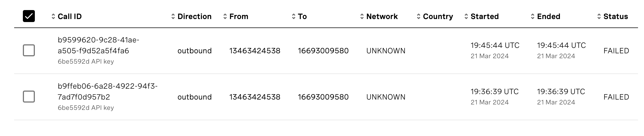644x136 pixels.
Task: Click the sort arrows beside Call ID
Action: tap(53, 17)
